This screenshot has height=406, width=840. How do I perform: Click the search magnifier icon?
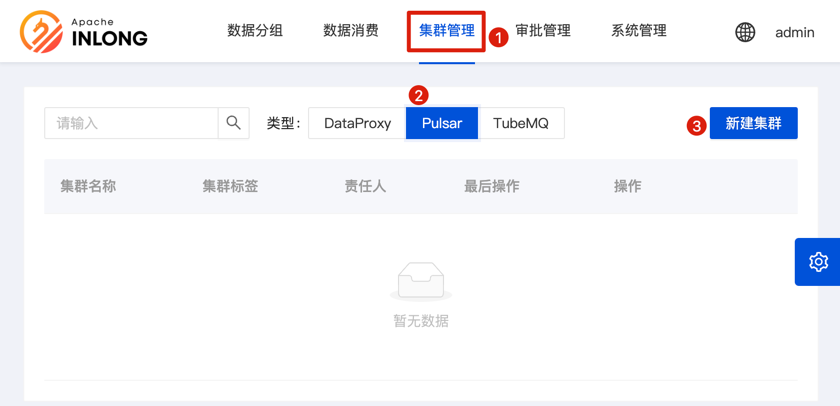[233, 123]
